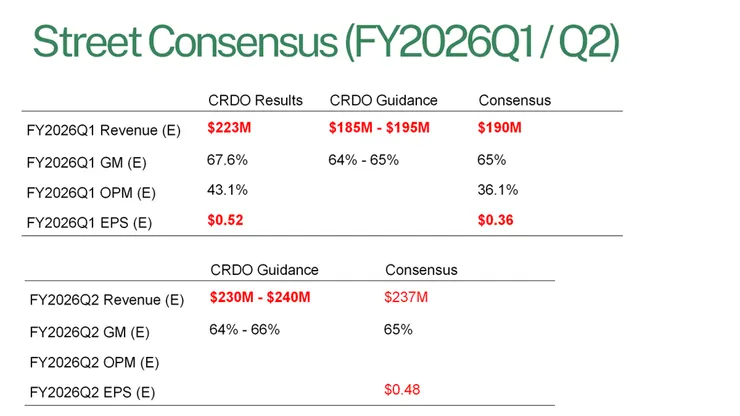Click the $0.36 consensus EPS value
This screenshot has height=416, width=740.
[x=496, y=220]
